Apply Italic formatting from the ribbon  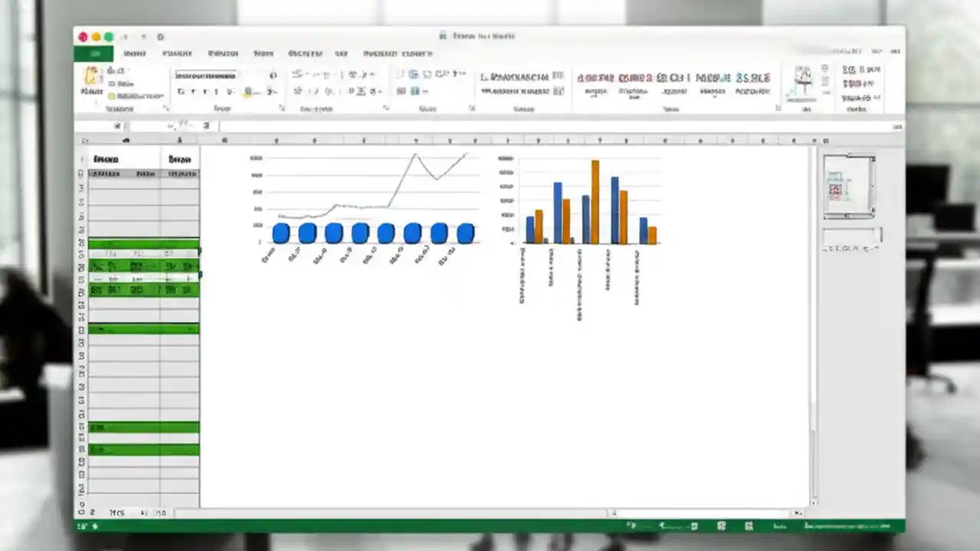[x=193, y=92]
